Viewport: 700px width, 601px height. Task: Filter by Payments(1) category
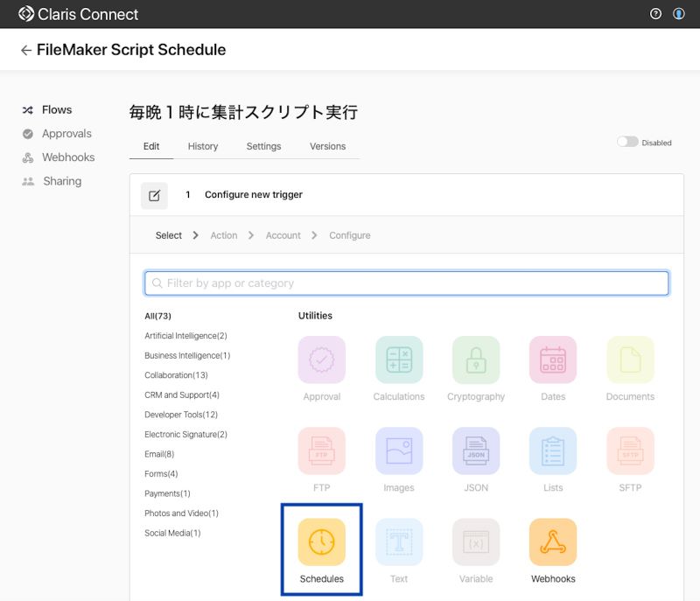pos(167,493)
